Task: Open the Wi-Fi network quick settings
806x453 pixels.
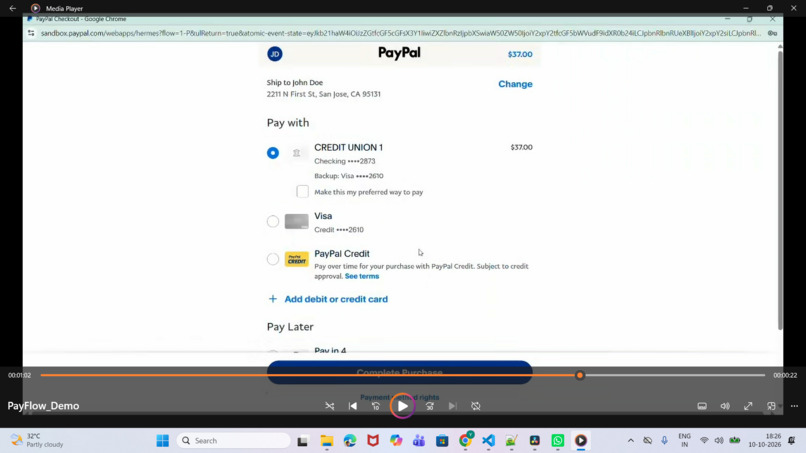Action: click(704, 441)
